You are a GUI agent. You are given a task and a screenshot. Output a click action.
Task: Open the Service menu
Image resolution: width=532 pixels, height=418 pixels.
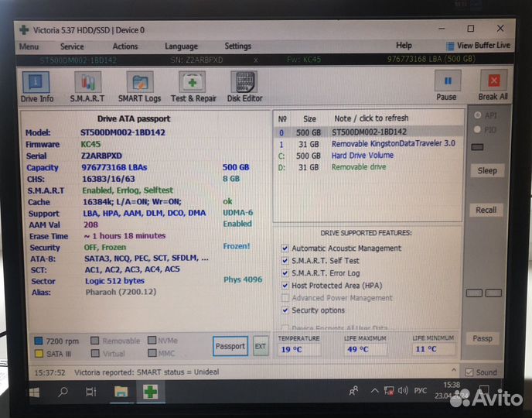point(72,46)
